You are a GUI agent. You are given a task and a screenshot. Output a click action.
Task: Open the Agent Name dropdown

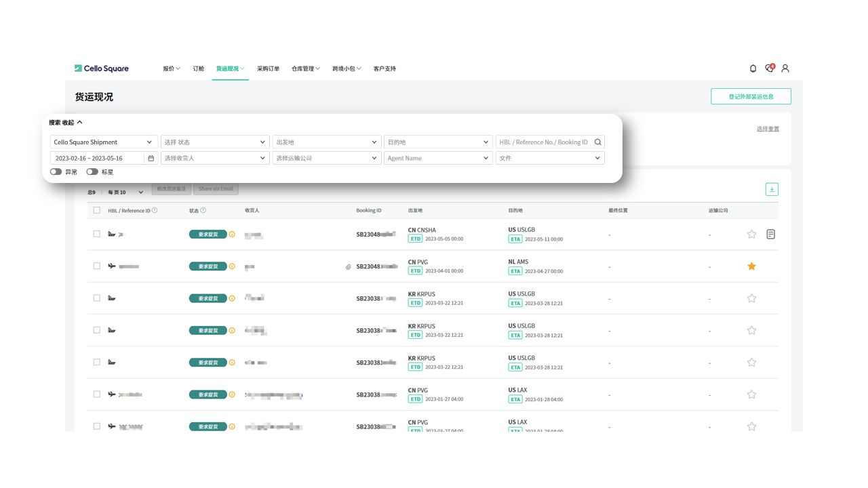[438, 159]
